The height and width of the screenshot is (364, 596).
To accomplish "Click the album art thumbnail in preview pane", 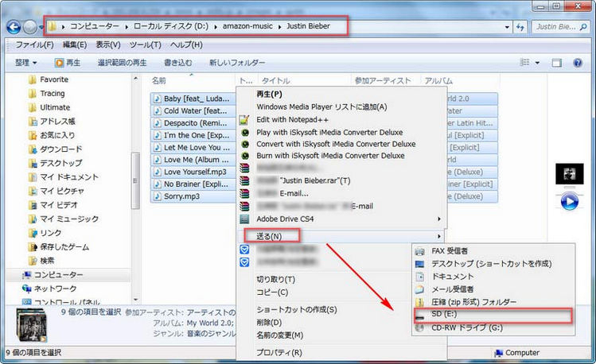I will tap(570, 174).
